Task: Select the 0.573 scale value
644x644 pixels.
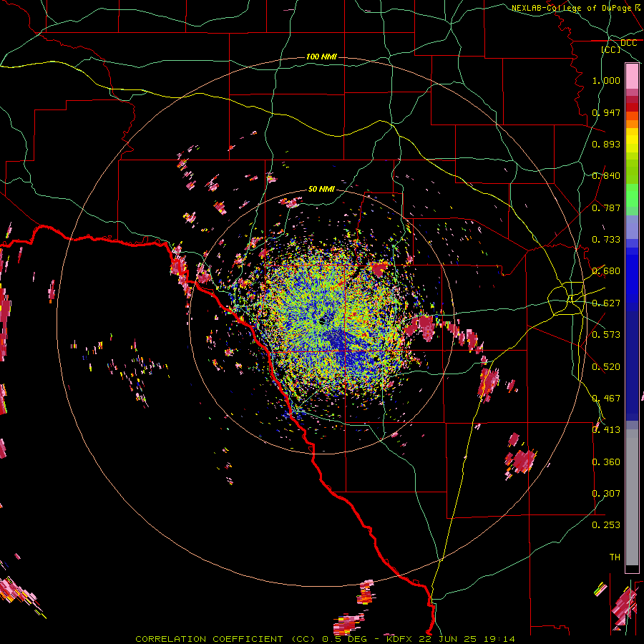Action: (606, 335)
